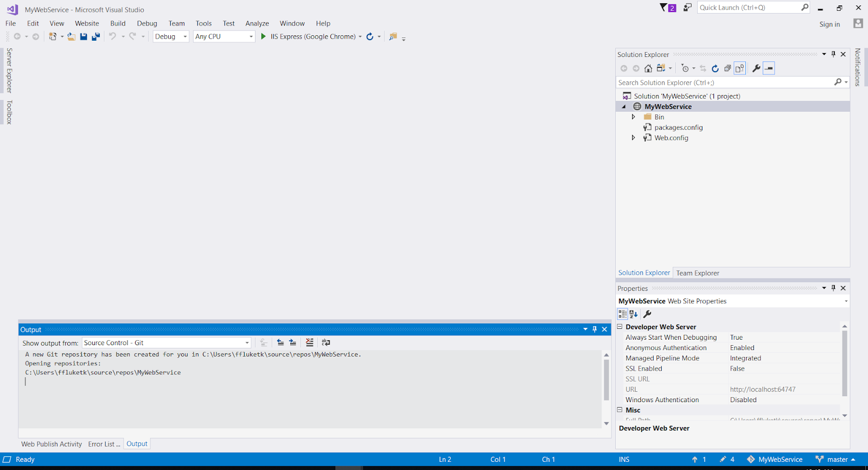This screenshot has width=868, height=470.
Task: Click the http://localhost:64747 URL value
Action: tap(763, 389)
